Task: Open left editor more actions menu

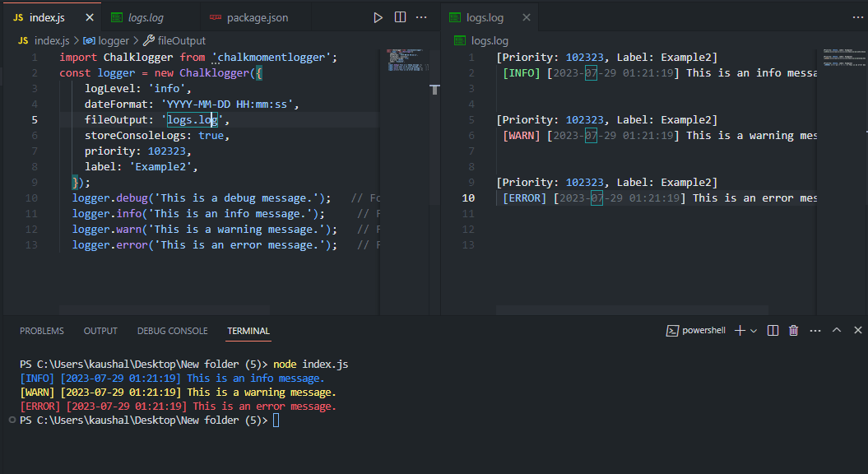Action: 421,17
